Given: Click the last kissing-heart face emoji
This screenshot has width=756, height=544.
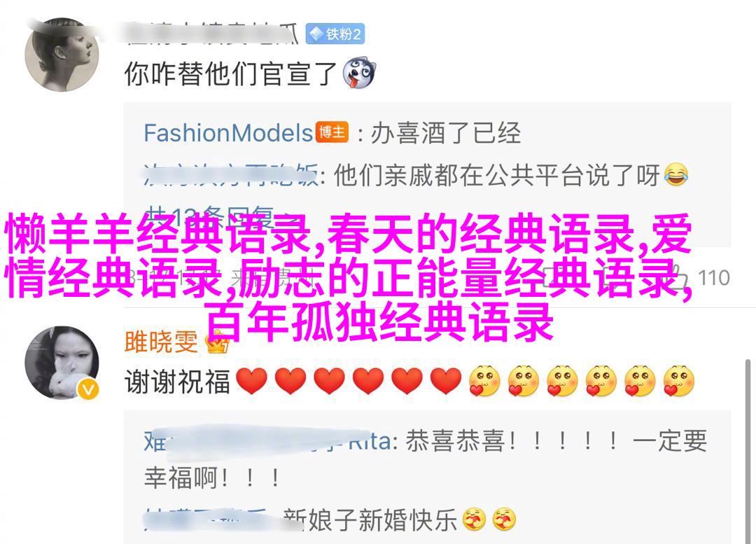Looking at the screenshot, I should point(678,382).
